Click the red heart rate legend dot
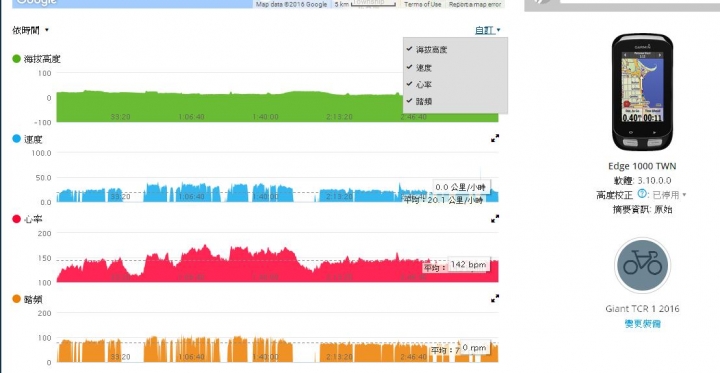This screenshot has width=720, height=373. (17, 219)
